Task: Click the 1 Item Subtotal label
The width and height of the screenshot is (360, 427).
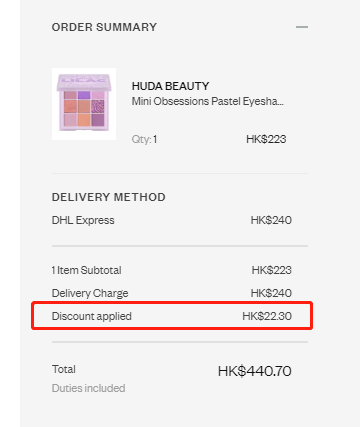Action: tap(87, 270)
